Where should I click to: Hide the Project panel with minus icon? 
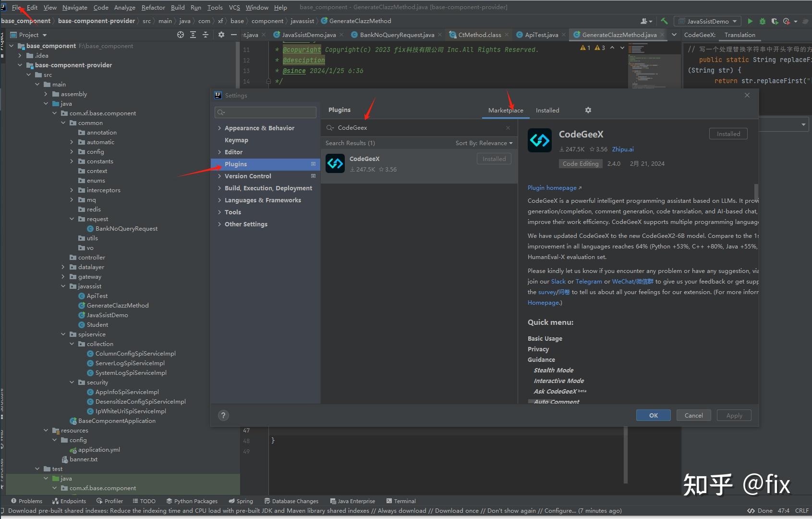coord(234,35)
